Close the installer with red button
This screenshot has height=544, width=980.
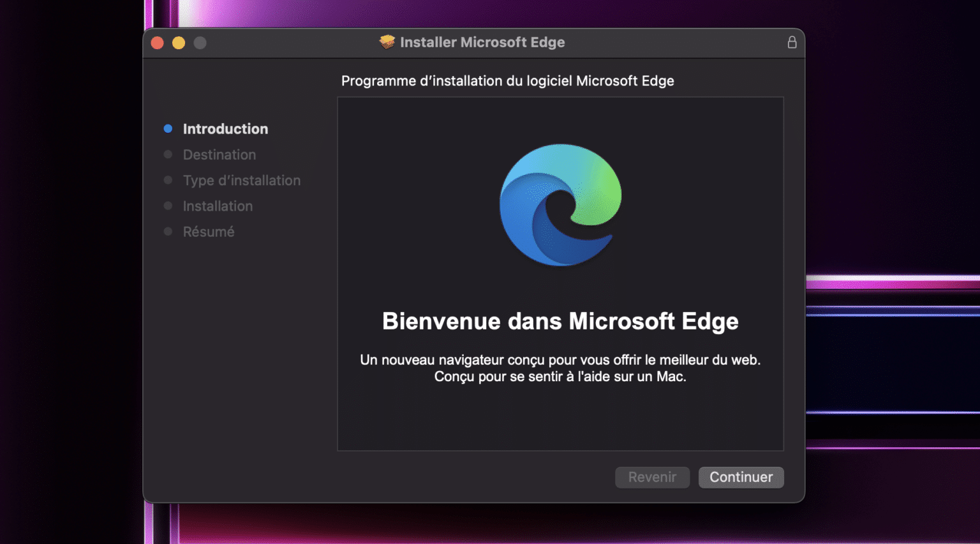[x=157, y=43]
